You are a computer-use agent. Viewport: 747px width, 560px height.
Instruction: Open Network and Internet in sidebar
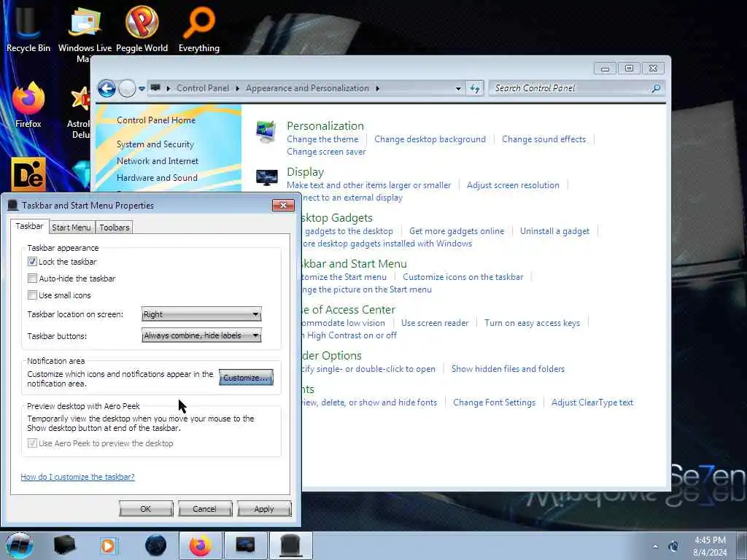(158, 161)
